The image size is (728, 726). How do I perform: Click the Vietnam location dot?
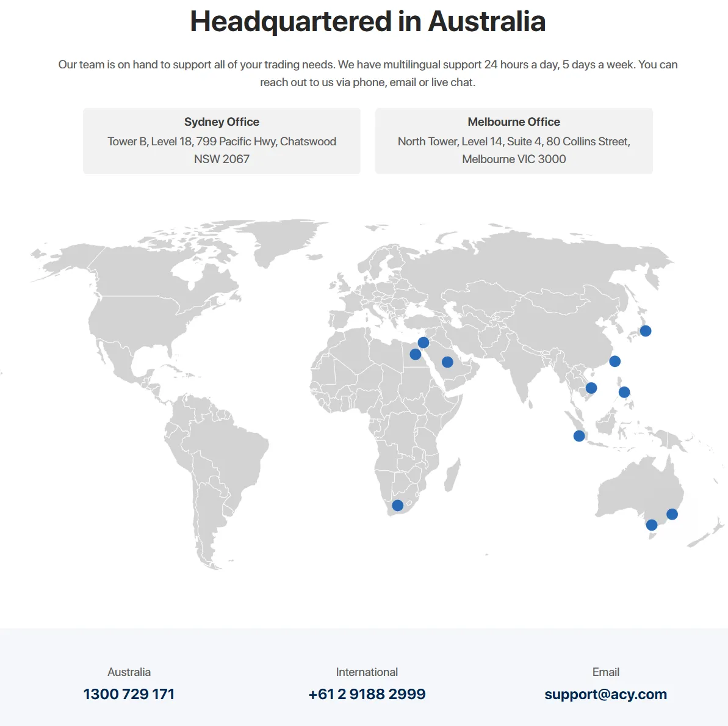[x=591, y=388]
